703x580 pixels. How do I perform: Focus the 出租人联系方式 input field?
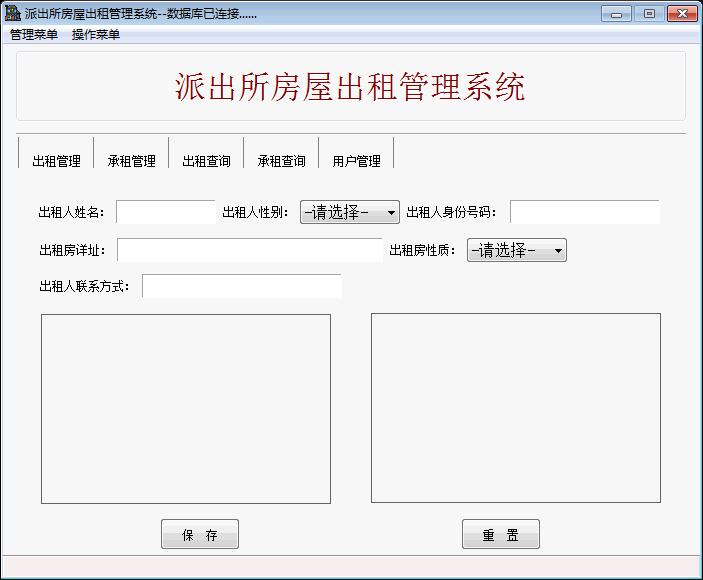pos(242,286)
